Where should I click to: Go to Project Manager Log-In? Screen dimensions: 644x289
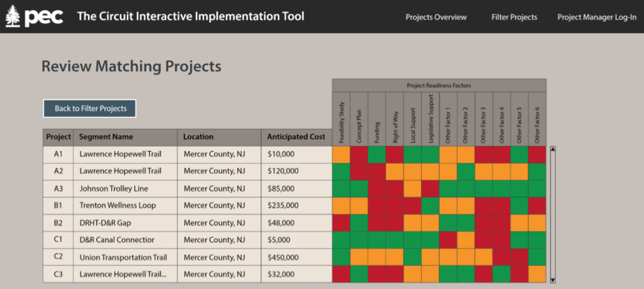coord(597,17)
